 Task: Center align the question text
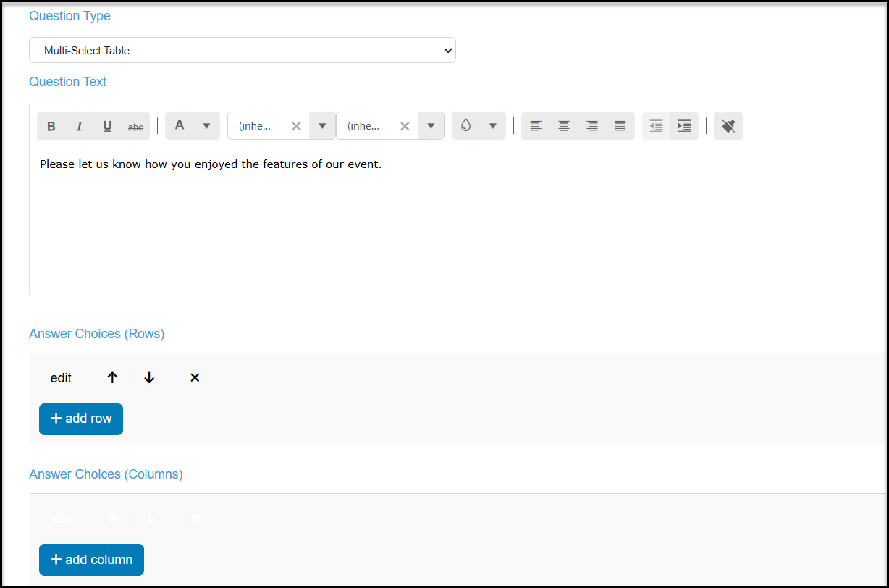[564, 126]
